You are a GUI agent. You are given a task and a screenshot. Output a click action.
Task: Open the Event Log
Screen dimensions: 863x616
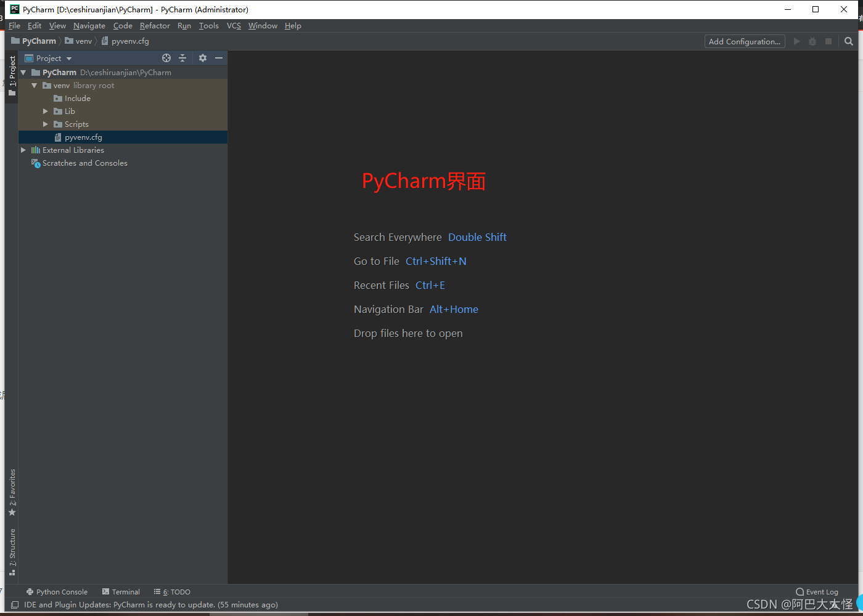(x=817, y=592)
